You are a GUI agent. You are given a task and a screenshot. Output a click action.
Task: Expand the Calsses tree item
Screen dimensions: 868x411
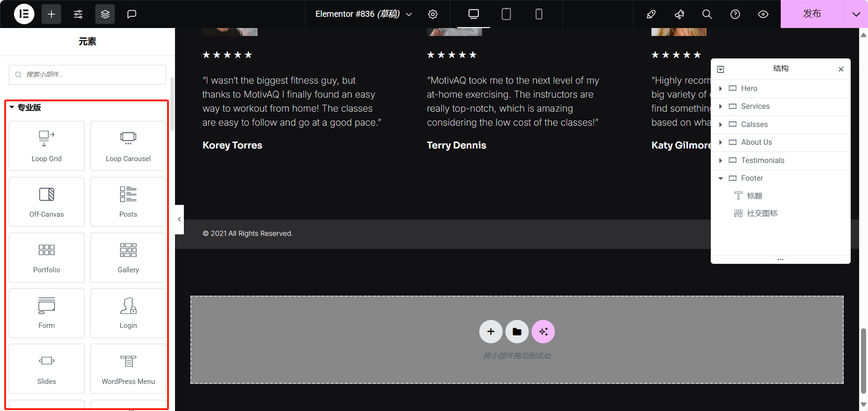721,124
